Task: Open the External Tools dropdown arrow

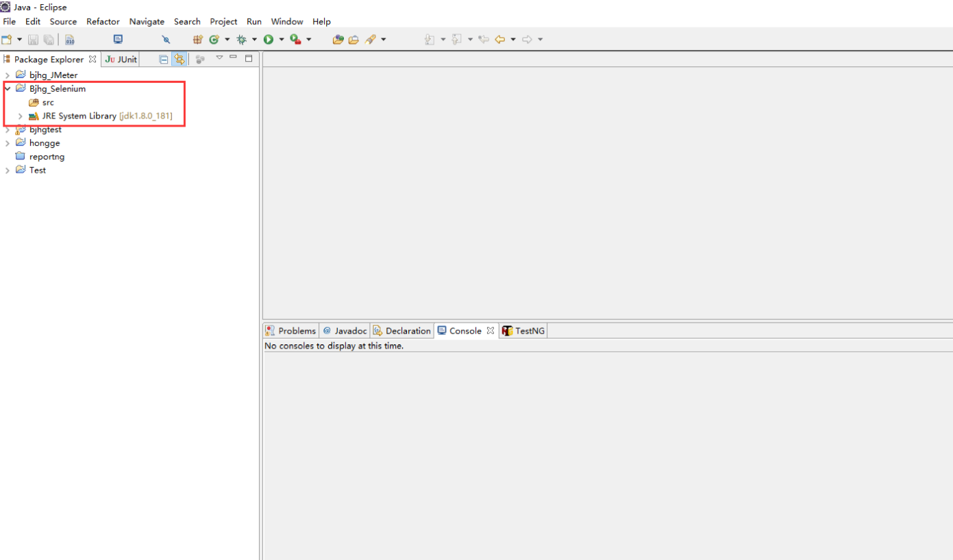Action: click(308, 40)
